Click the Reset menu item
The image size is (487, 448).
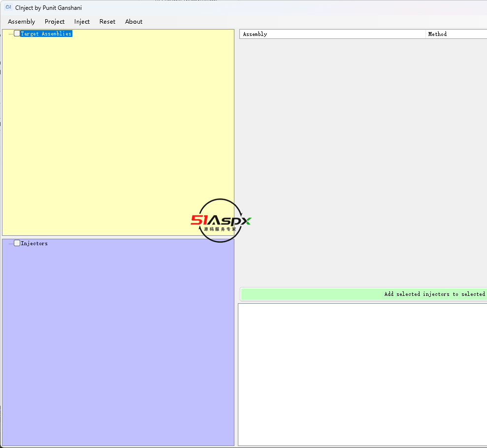point(107,22)
